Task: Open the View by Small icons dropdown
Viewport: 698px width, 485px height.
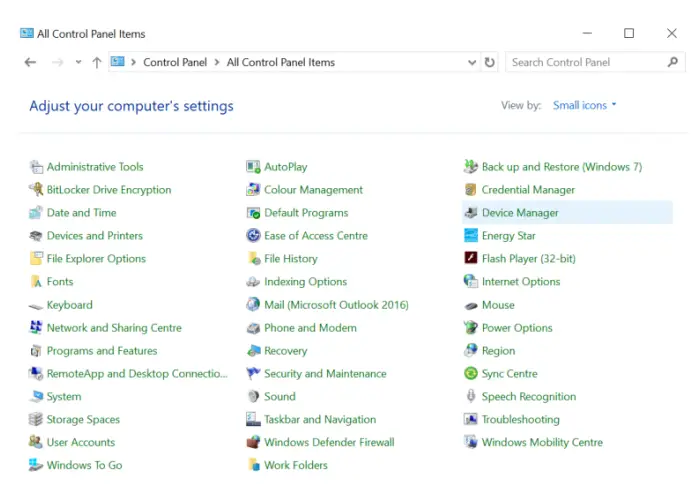Action: pyautogui.click(x=584, y=105)
